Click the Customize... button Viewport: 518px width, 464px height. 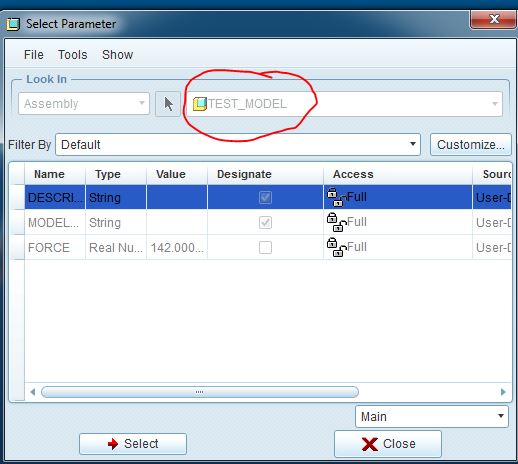(471, 145)
